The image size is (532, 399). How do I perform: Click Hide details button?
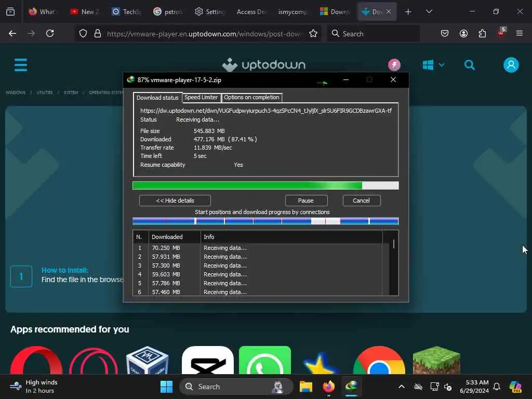point(175,201)
